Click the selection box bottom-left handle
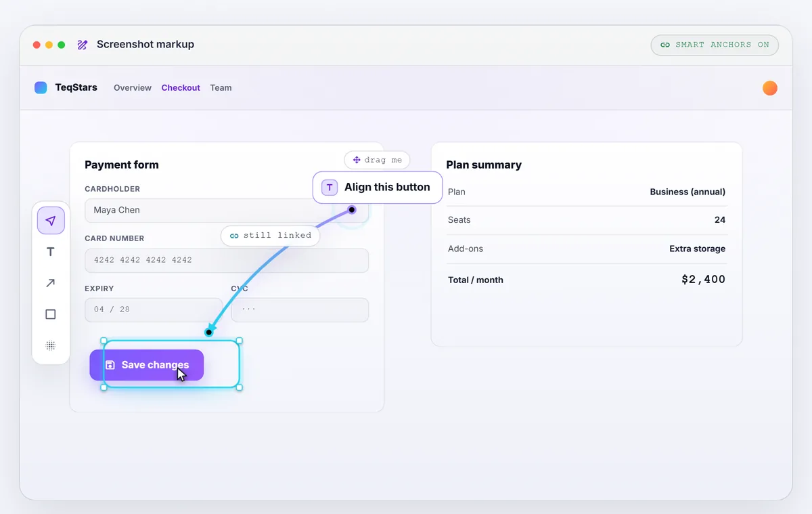The image size is (812, 514). click(104, 387)
